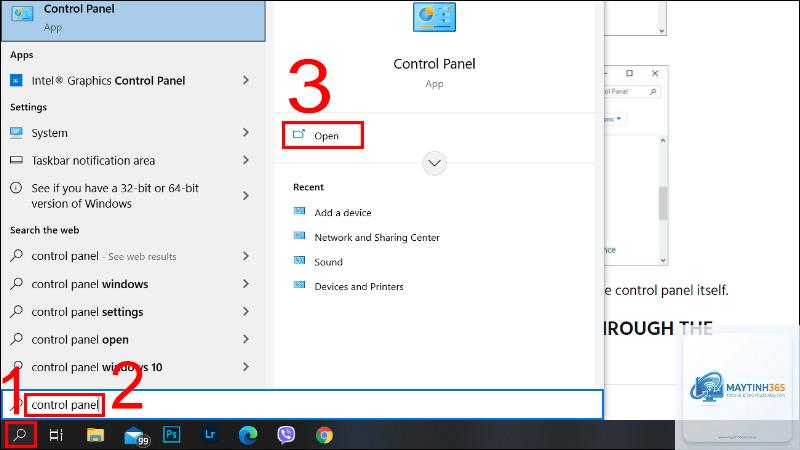Launch Photoshop from the taskbar
The image size is (800, 450).
[171, 435]
